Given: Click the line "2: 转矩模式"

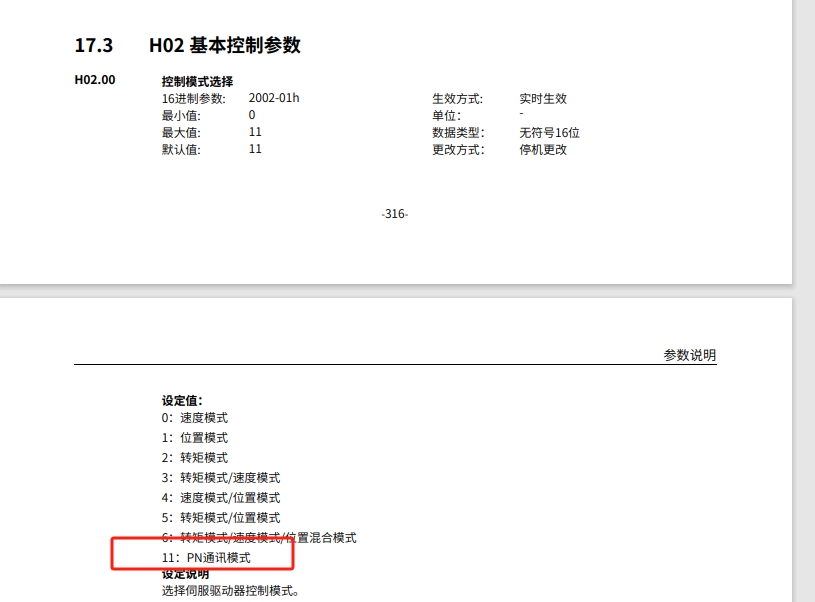Looking at the screenshot, I should (x=195, y=458).
